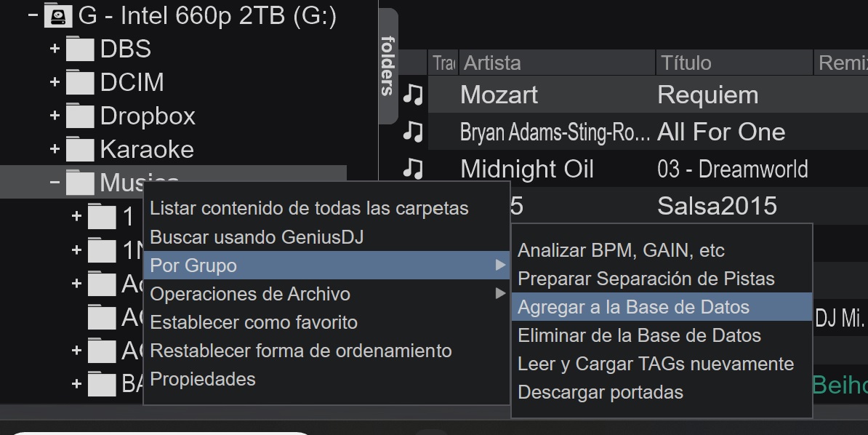Select the Karaoke folder icon
The image size is (868, 435).
[80, 149]
